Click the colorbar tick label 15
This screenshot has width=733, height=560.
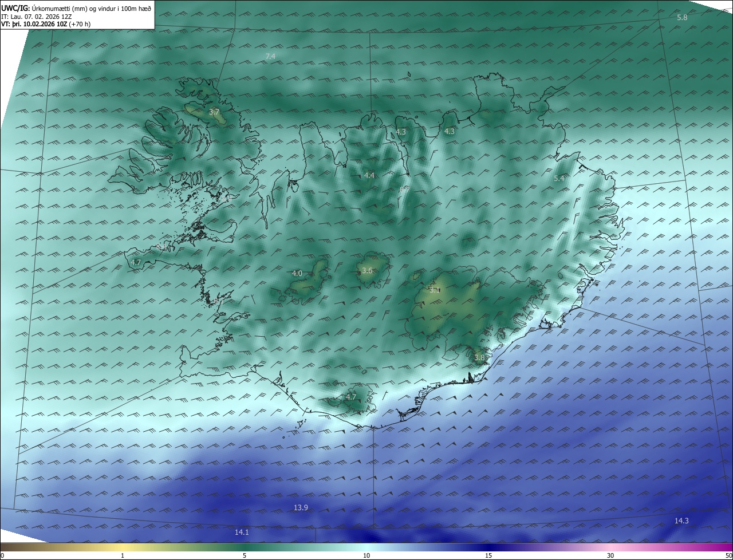click(x=488, y=555)
